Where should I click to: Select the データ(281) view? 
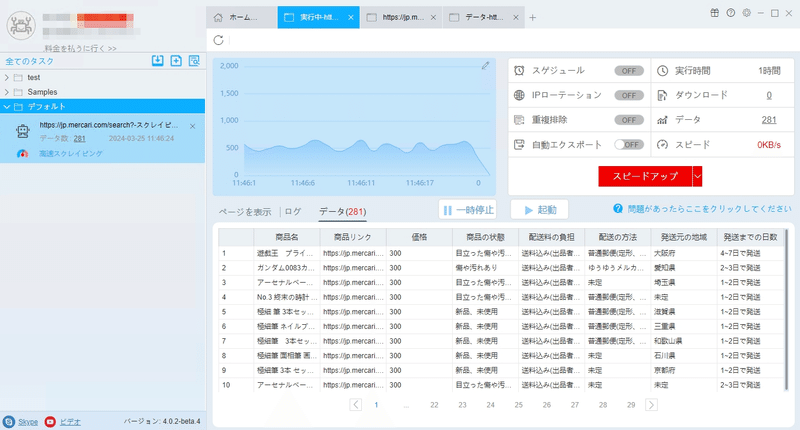coord(342,212)
